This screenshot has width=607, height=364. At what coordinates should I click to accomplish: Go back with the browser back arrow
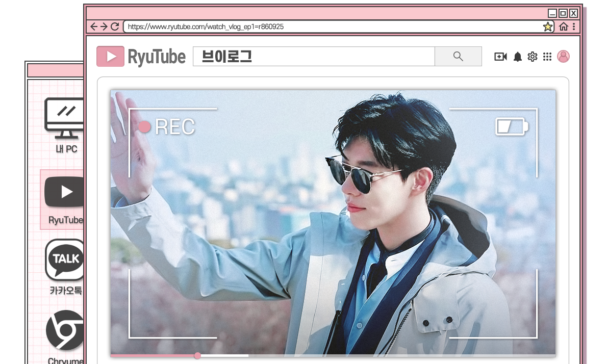coord(94,27)
